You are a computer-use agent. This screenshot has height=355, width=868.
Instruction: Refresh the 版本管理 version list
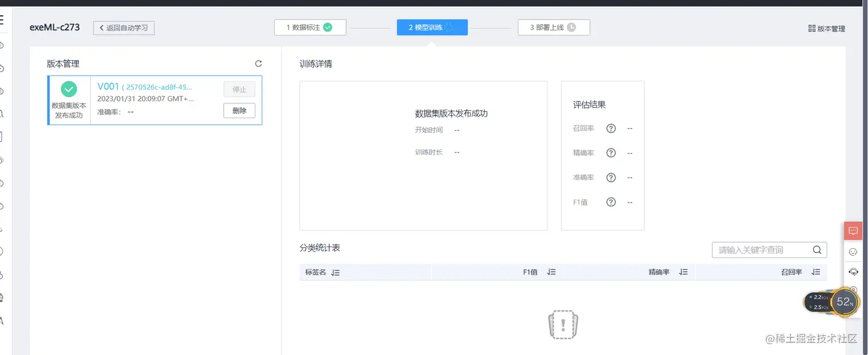tap(258, 64)
